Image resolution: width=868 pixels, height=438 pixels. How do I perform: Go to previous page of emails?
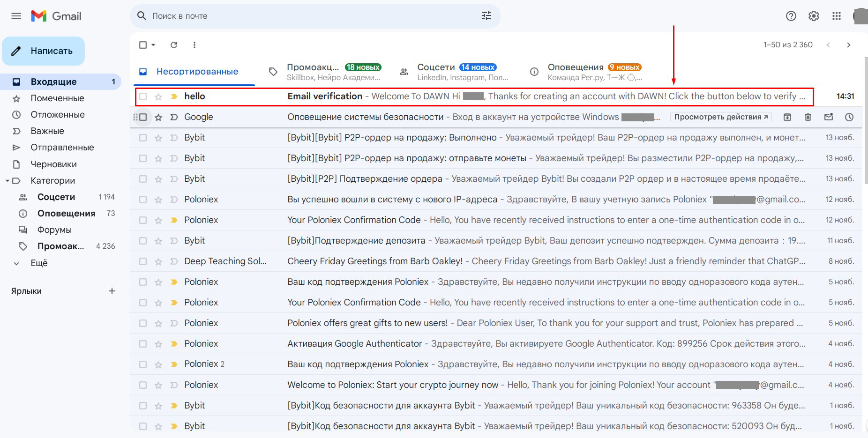pyautogui.click(x=828, y=45)
